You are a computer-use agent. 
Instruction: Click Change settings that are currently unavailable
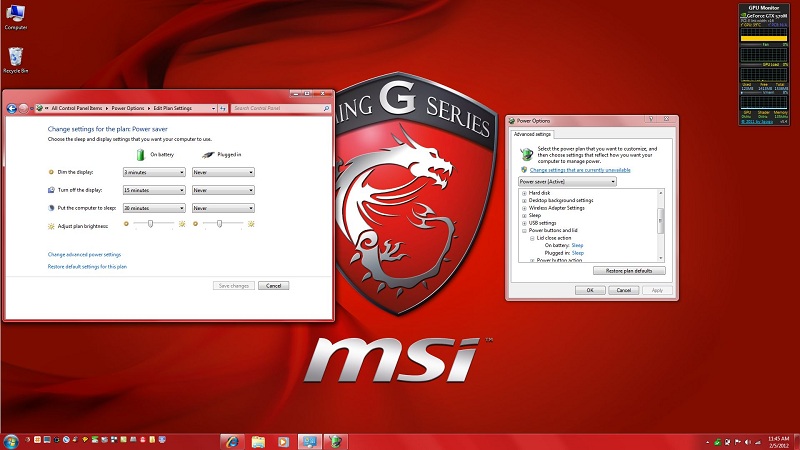pyautogui.click(x=580, y=170)
